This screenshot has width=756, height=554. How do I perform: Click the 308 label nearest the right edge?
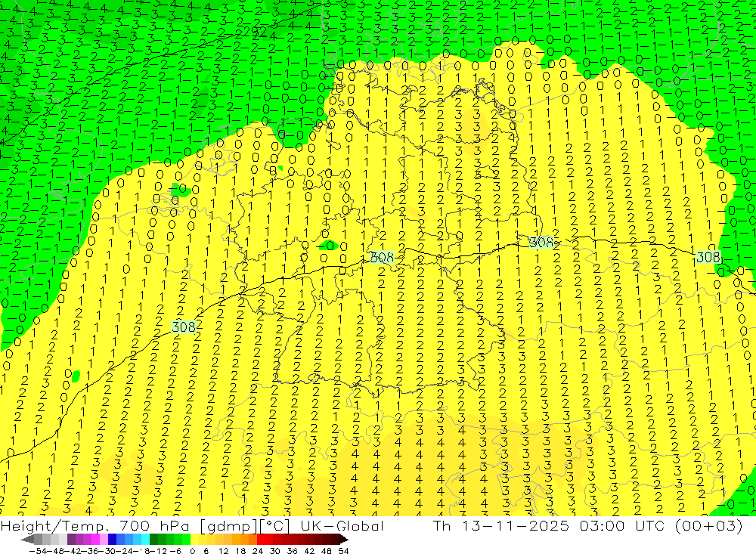708,257
